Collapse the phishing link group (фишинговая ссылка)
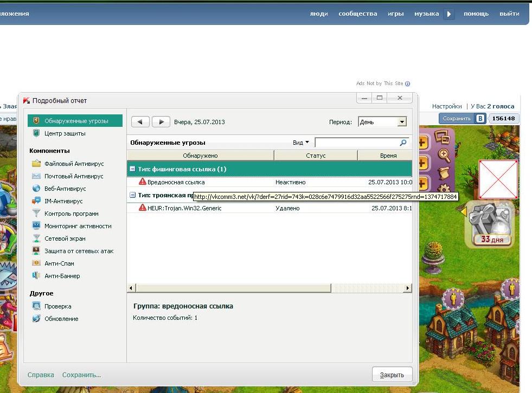This screenshot has height=393, width=532. (x=132, y=169)
